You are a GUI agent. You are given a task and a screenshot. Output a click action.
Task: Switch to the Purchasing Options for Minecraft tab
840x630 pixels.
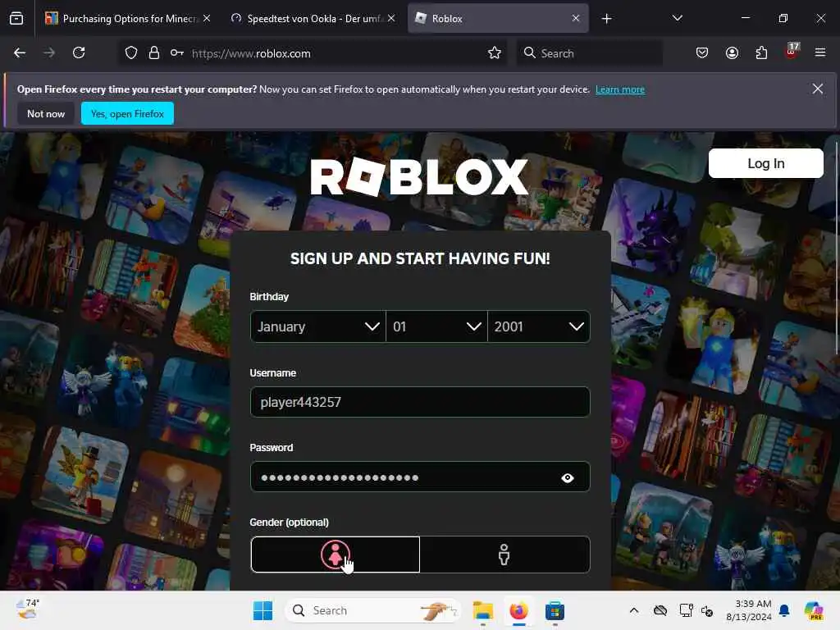pyautogui.click(x=128, y=18)
